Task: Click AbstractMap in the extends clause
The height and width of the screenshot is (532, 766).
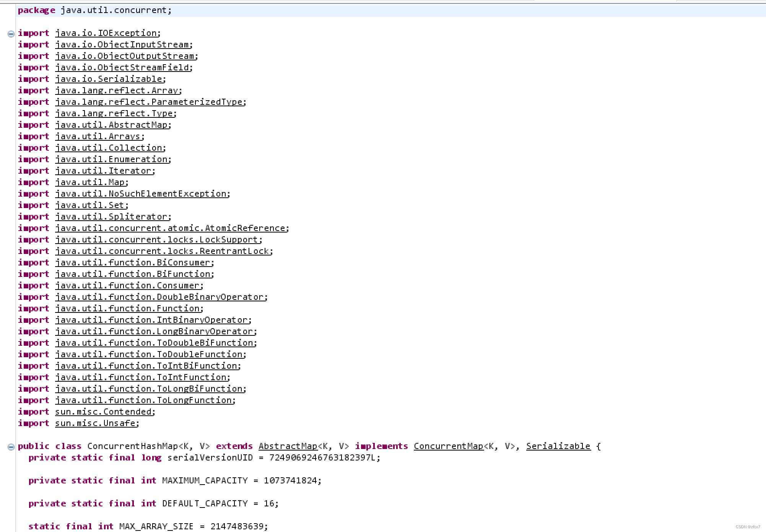Action: click(288, 446)
